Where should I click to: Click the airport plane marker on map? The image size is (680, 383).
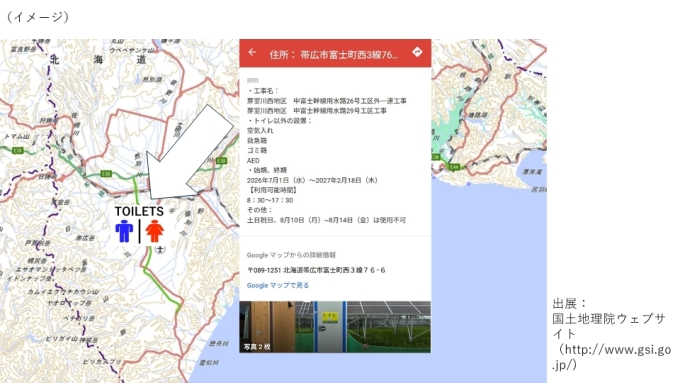(x=160, y=249)
